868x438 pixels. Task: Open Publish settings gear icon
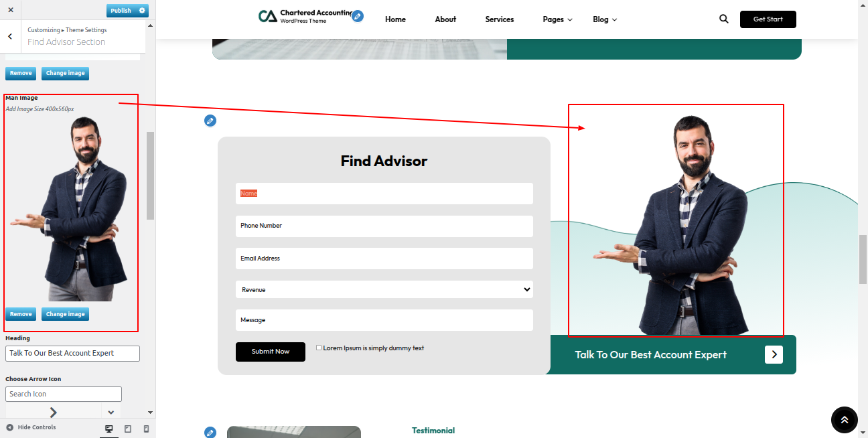point(142,11)
